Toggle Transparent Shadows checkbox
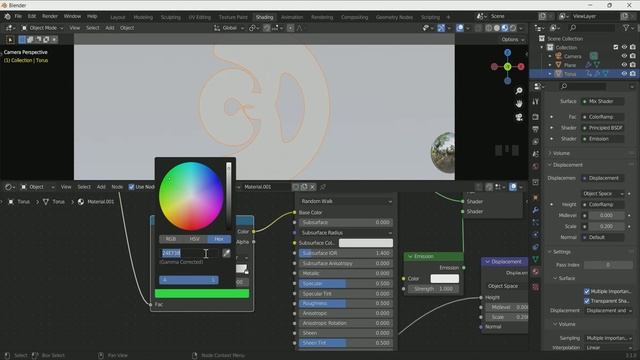 tap(587, 301)
